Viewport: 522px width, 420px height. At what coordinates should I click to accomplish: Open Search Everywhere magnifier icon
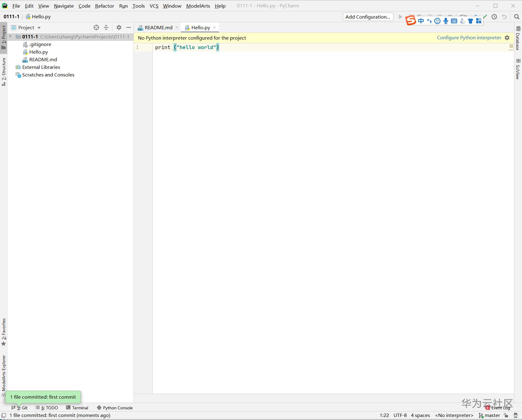tap(517, 17)
